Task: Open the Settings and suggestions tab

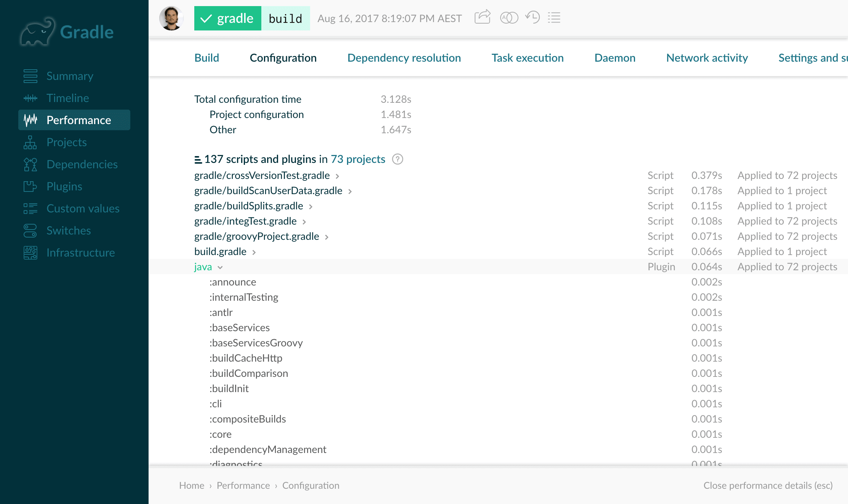Action: click(813, 58)
